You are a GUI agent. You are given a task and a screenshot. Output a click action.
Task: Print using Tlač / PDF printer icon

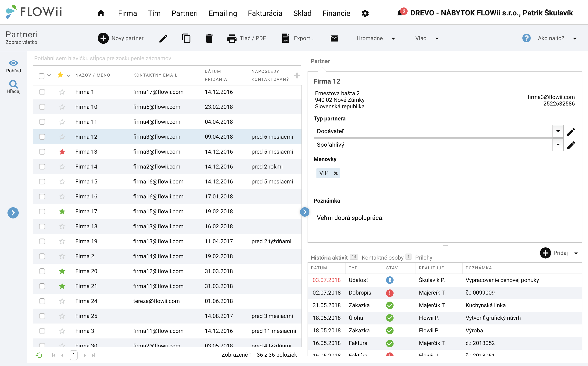pyautogui.click(x=232, y=38)
